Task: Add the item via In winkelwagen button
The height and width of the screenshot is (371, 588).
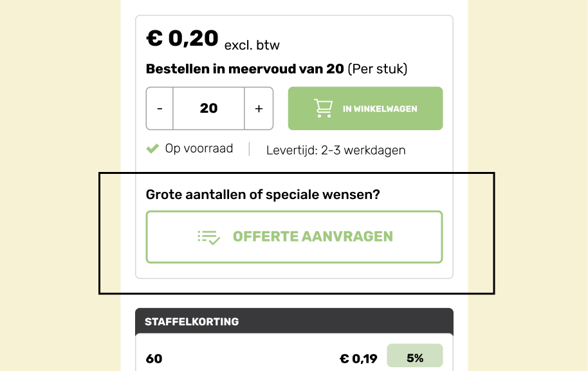Action: pos(365,108)
